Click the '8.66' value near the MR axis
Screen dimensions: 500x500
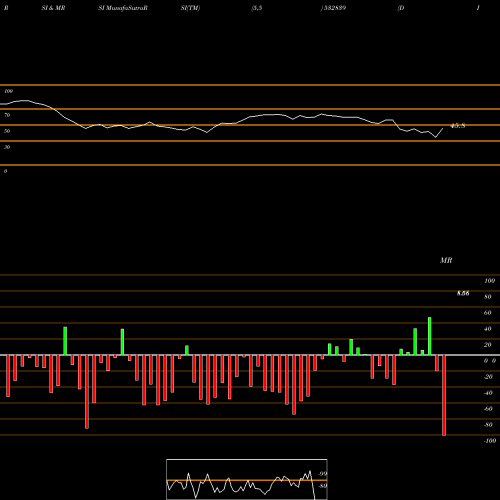coord(463,293)
